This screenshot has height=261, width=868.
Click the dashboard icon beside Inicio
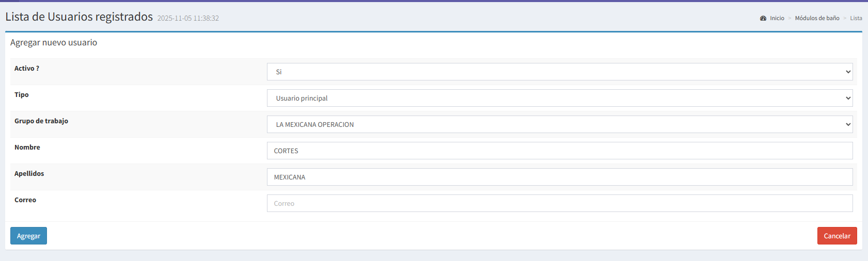coord(763,18)
